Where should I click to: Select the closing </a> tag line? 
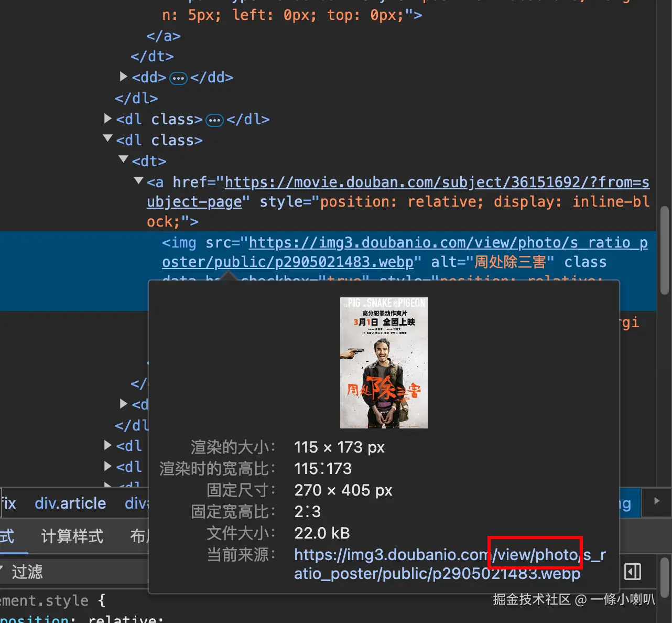tap(164, 36)
